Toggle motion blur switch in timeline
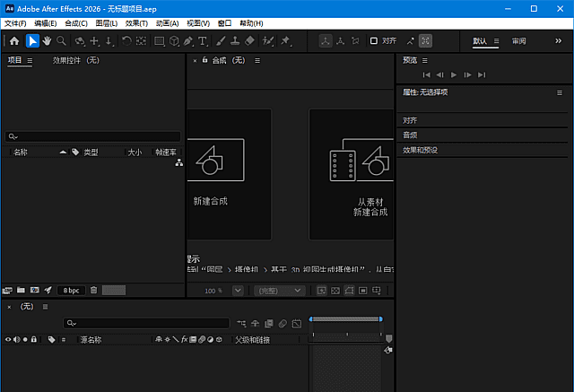Viewport: 574px width, 392px height. (283, 324)
